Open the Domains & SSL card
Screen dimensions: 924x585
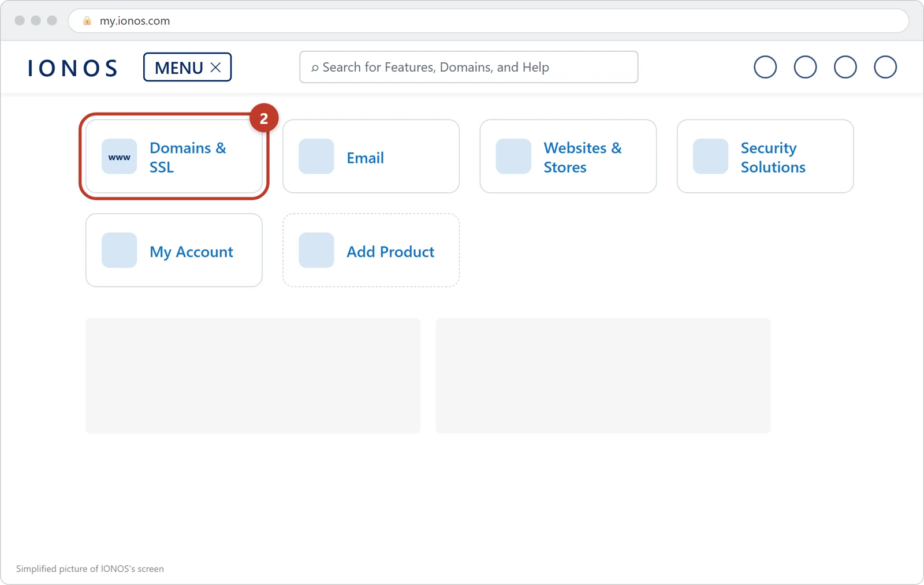pos(174,157)
